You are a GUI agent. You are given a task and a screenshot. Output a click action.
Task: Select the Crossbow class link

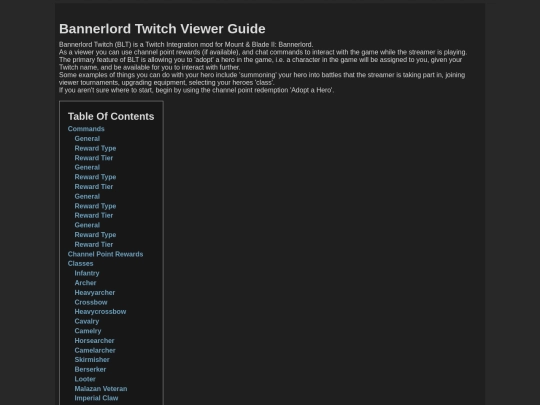(91, 302)
